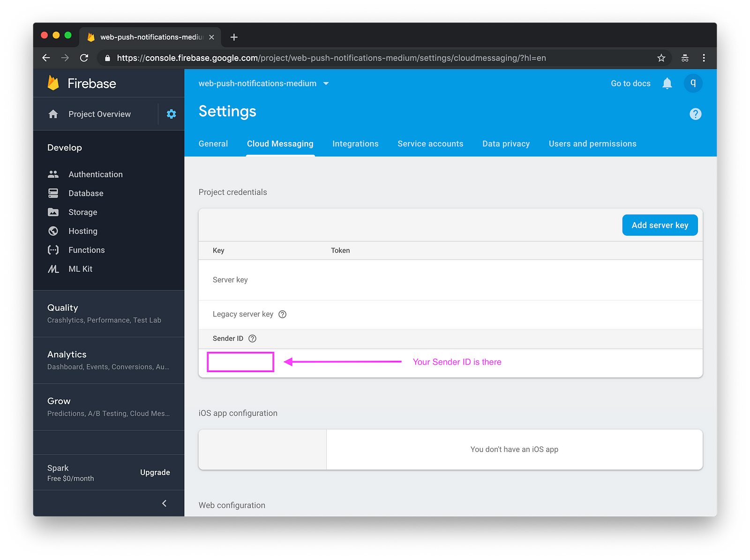This screenshot has height=560, width=750.
Task: Click the Storage image icon
Action: pos(53,212)
